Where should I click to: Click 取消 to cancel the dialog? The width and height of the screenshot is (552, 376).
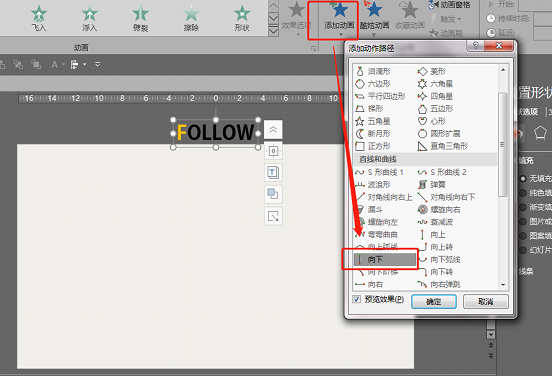click(x=485, y=302)
